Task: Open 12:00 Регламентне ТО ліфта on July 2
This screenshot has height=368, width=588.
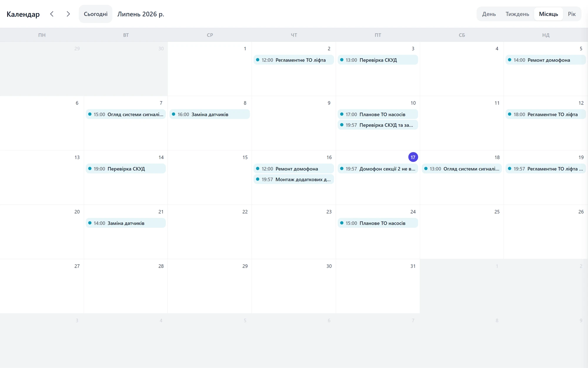Action: pyautogui.click(x=294, y=60)
